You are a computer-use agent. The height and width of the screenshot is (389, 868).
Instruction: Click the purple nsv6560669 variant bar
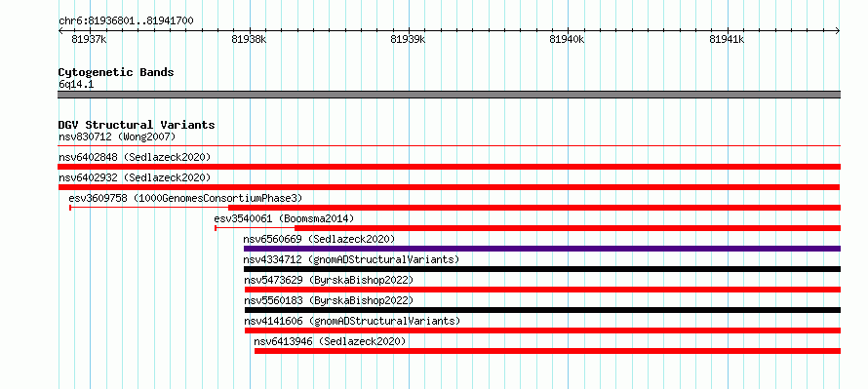point(542,249)
